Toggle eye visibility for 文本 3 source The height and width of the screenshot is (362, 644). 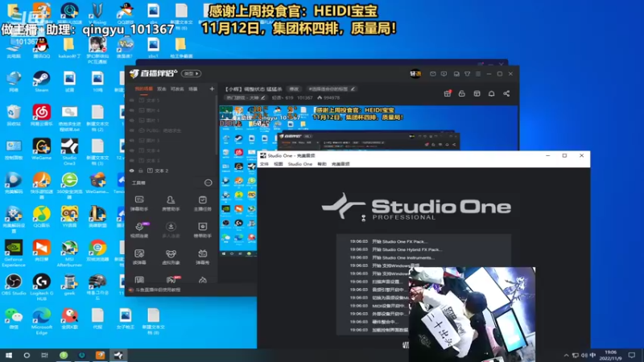[132, 160]
